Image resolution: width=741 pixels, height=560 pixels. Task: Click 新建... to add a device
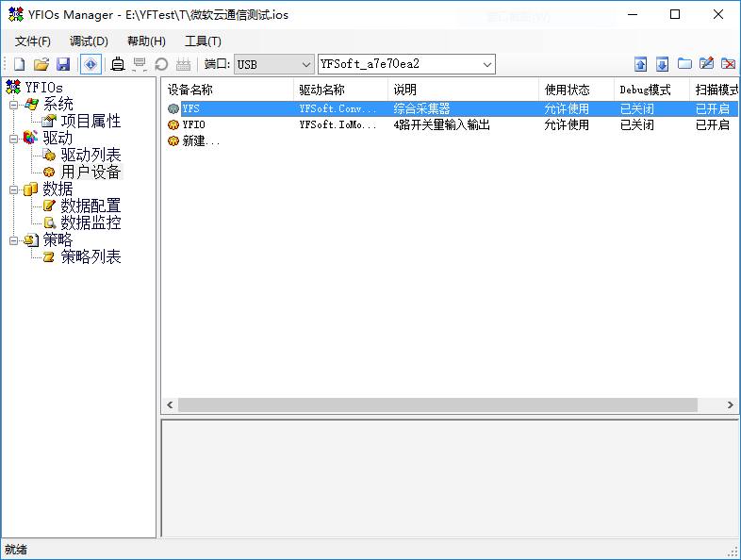[x=201, y=140]
